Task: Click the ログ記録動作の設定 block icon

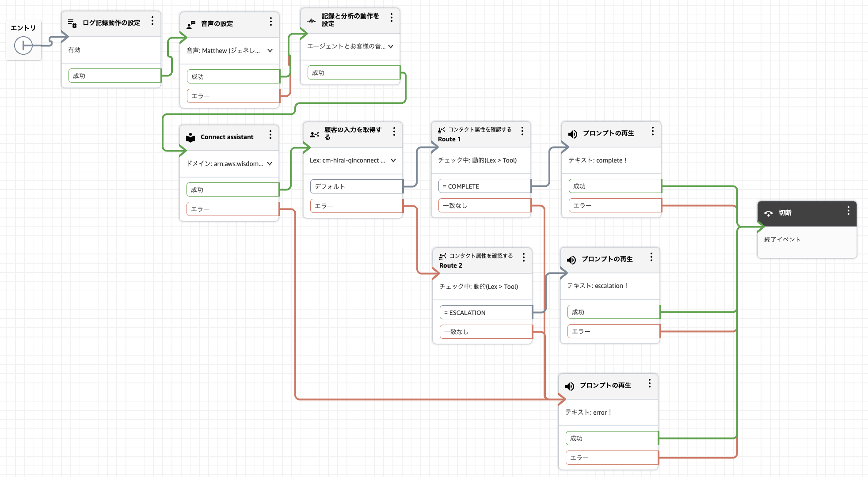Action: coord(72,23)
